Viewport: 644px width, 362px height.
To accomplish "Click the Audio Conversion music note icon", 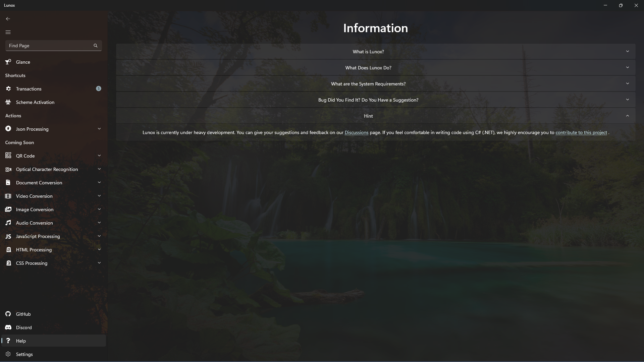I will tap(8, 223).
